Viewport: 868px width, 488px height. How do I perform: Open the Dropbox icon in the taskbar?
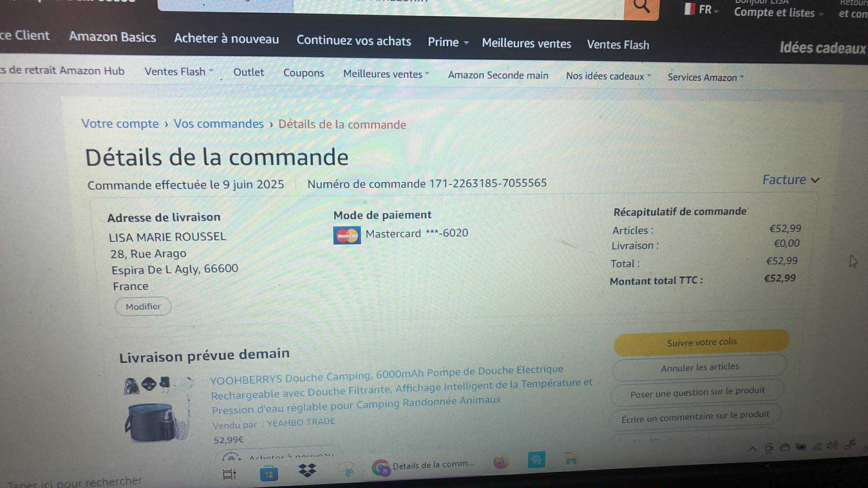click(307, 471)
